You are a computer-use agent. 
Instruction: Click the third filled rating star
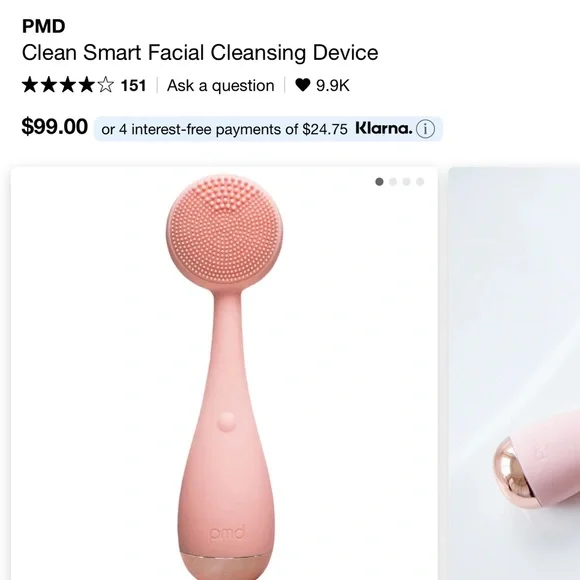pos(68,85)
